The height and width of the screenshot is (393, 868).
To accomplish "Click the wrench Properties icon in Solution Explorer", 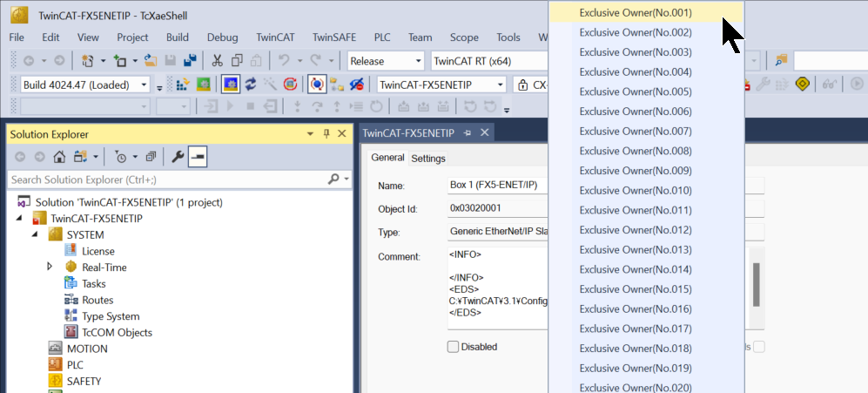I will (x=178, y=157).
